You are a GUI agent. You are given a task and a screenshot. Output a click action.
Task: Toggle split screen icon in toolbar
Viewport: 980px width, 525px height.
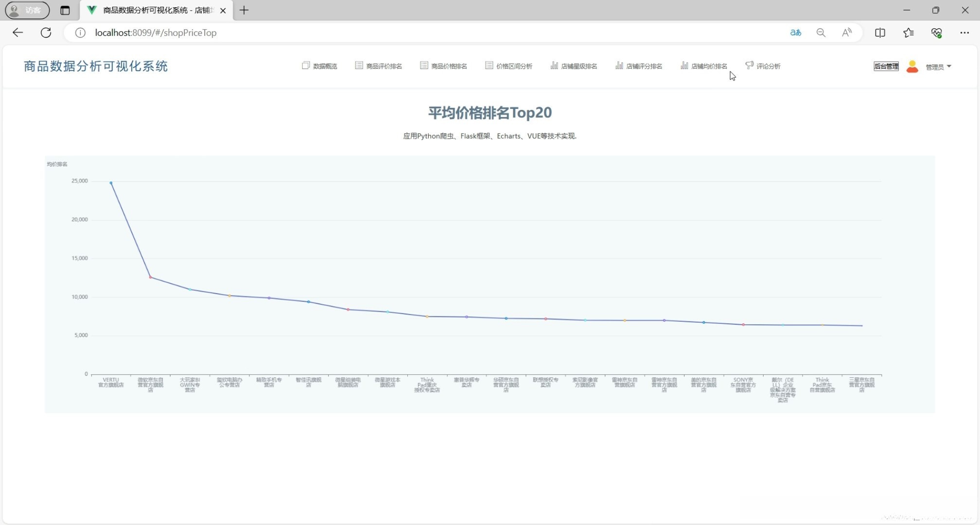point(880,33)
